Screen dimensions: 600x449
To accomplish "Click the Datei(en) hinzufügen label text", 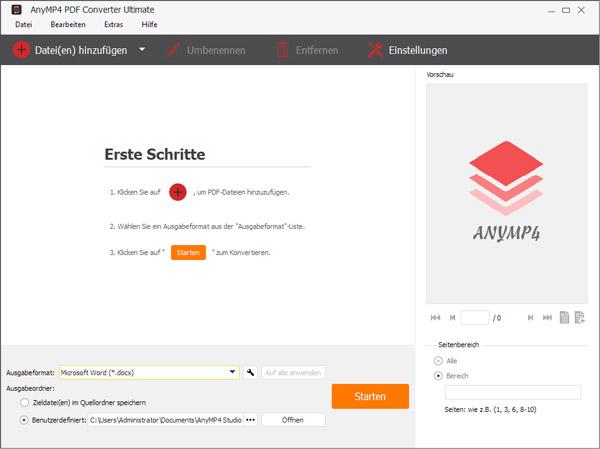I will (x=81, y=50).
